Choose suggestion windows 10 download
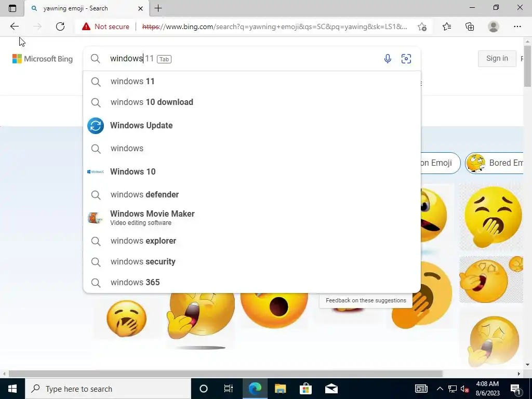532x399 pixels. point(252,102)
